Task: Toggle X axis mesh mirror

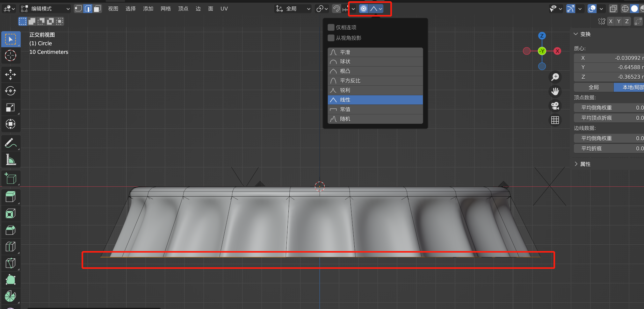Action: point(611,21)
